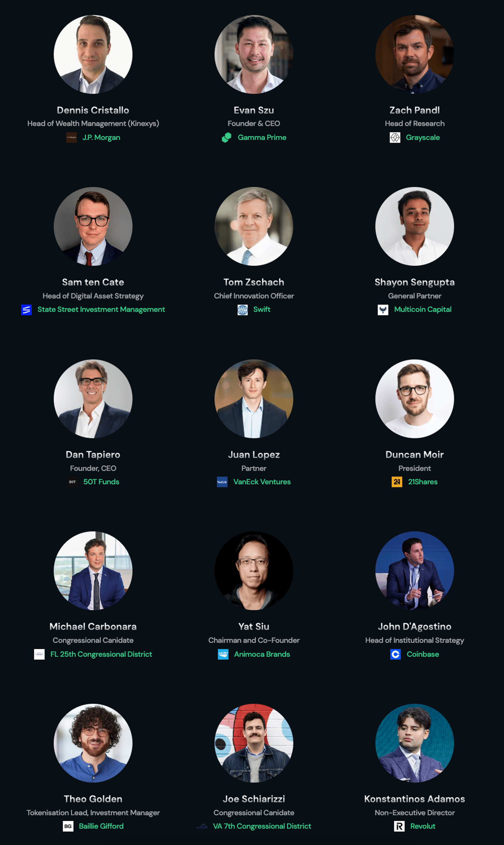Click the Theo Golden name heading

pyautogui.click(x=93, y=799)
